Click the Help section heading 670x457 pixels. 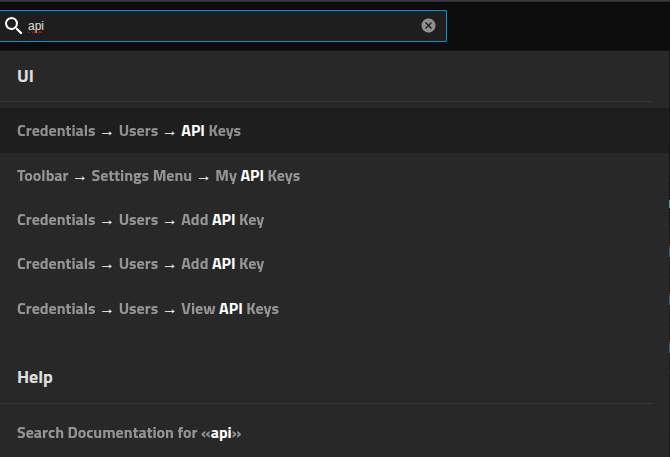pos(35,377)
